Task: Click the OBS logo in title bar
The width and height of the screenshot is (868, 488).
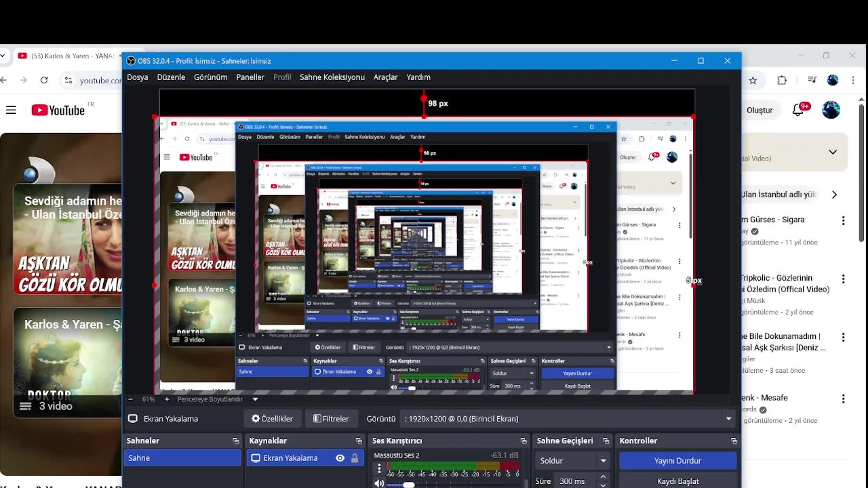Action: (x=131, y=61)
